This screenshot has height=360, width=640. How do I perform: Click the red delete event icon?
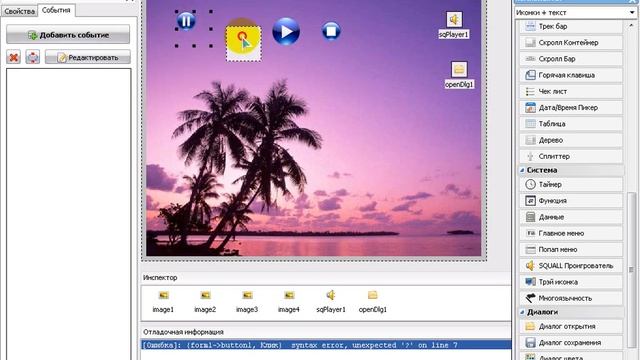point(13,57)
